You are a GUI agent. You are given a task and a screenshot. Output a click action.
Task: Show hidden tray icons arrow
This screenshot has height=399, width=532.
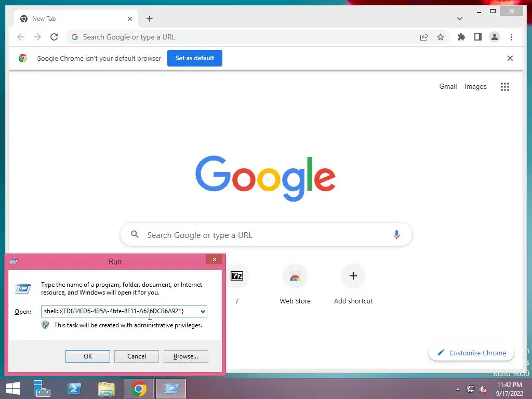tap(458, 389)
